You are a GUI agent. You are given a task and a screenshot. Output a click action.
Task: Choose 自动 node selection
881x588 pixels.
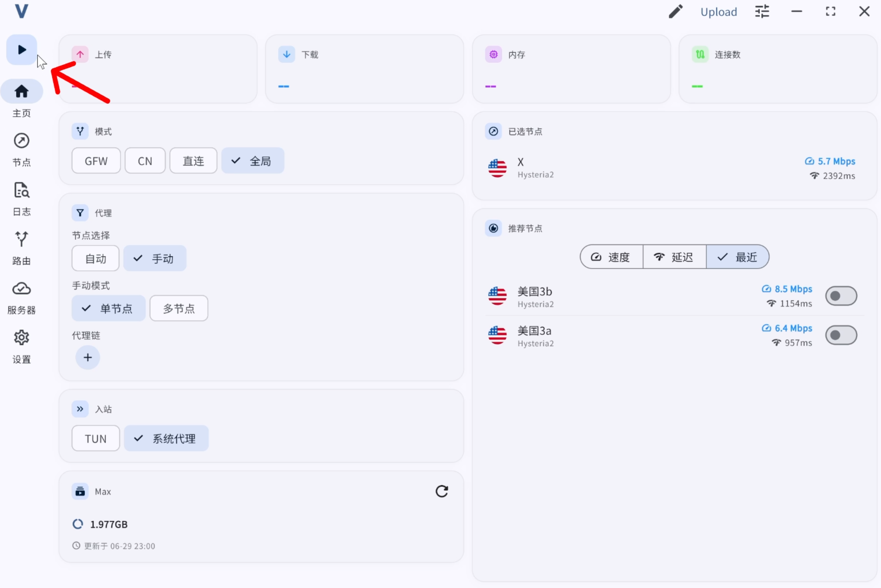click(95, 258)
